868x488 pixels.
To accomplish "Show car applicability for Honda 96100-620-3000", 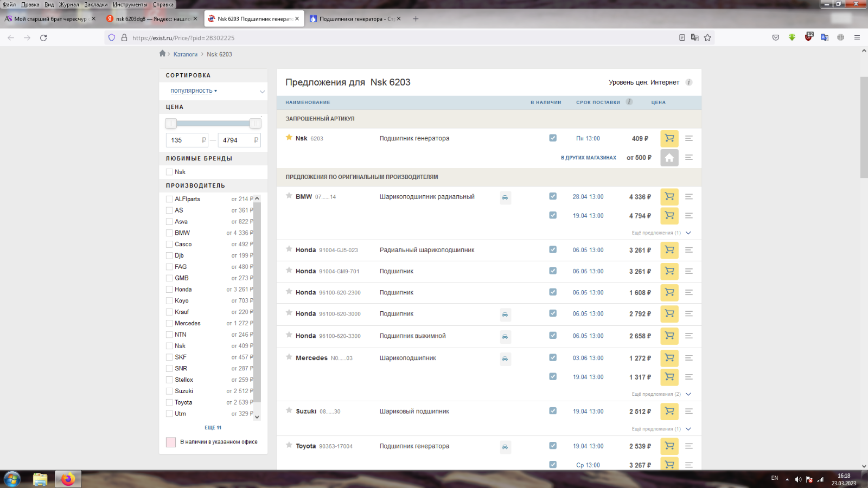I will (x=505, y=314).
